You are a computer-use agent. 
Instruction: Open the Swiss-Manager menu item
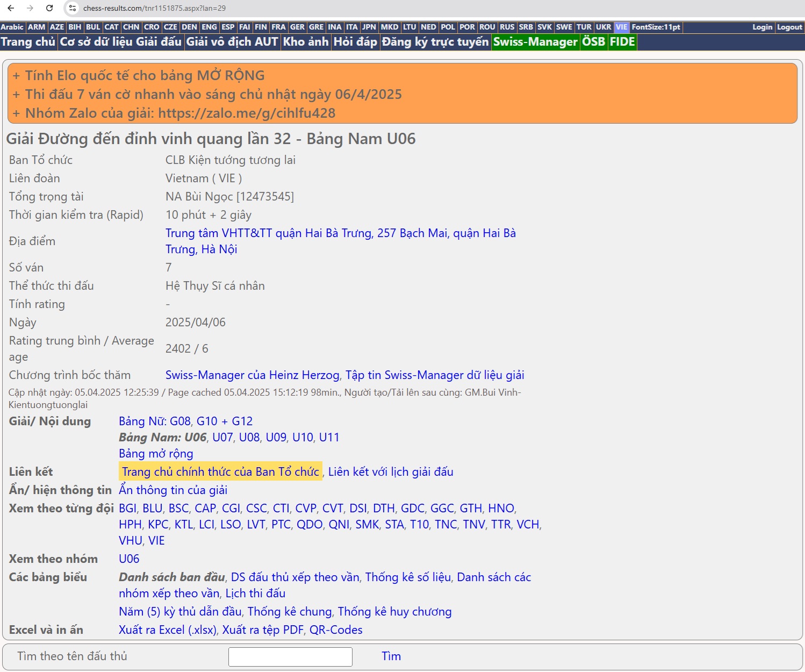point(535,42)
